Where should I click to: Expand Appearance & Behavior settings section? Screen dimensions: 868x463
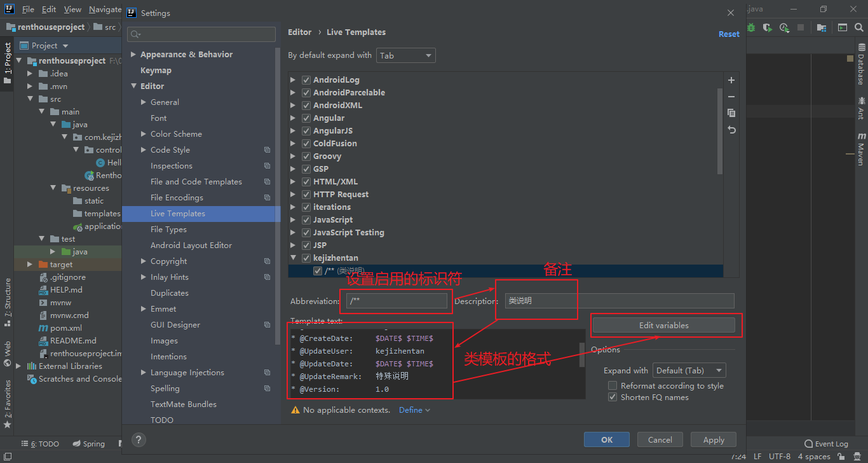coord(133,55)
